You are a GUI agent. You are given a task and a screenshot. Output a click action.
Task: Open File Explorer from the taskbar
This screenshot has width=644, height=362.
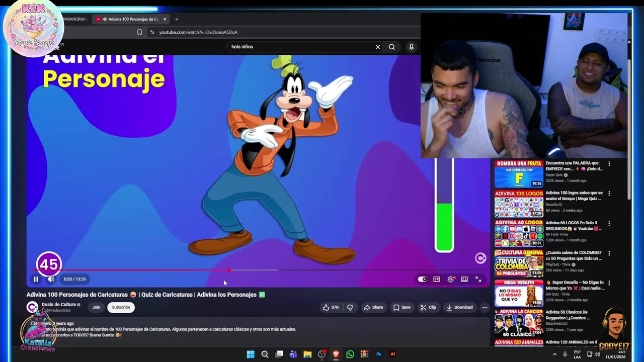(307, 354)
